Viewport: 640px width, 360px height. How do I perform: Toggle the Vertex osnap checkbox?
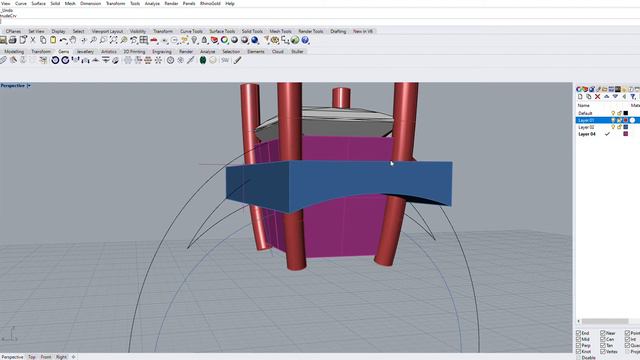(x=603, y=351)
